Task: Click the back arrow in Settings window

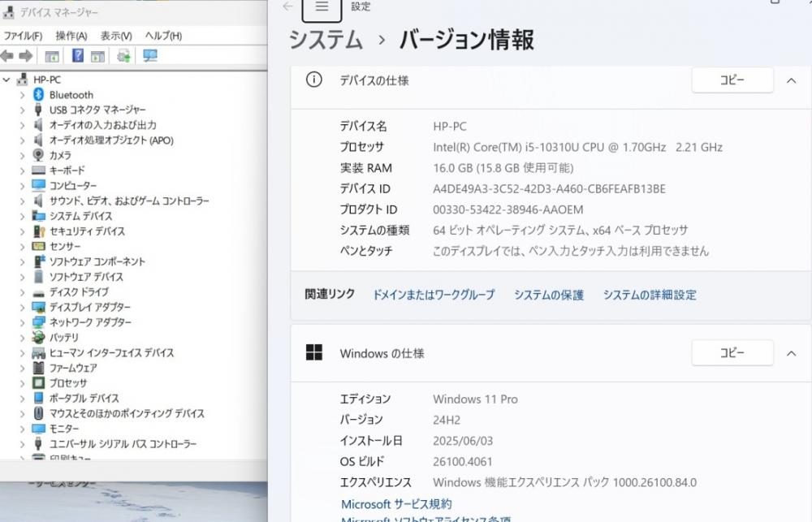Action: (x=288, y=6)
